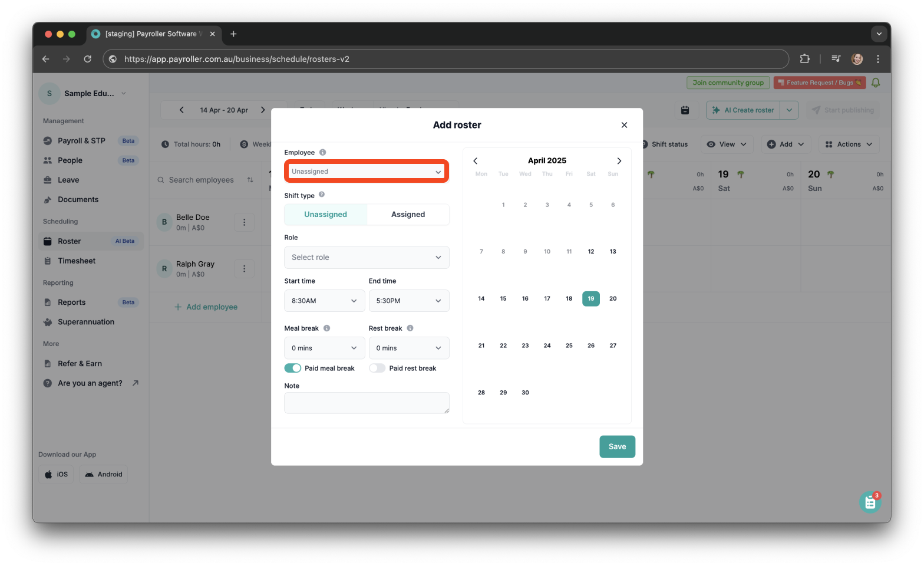
Task: Open the Chrome three-dot menu
Action: tap(878, 59)
